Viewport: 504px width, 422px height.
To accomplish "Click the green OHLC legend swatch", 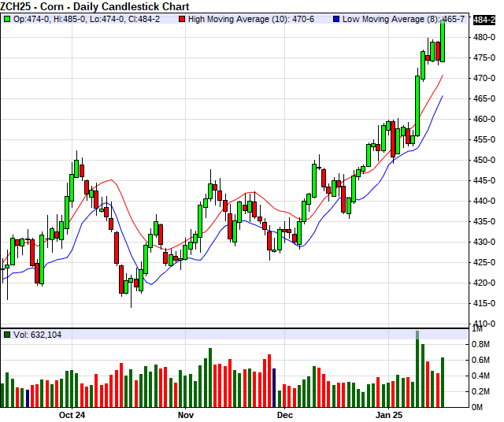I will coord(7,17).
